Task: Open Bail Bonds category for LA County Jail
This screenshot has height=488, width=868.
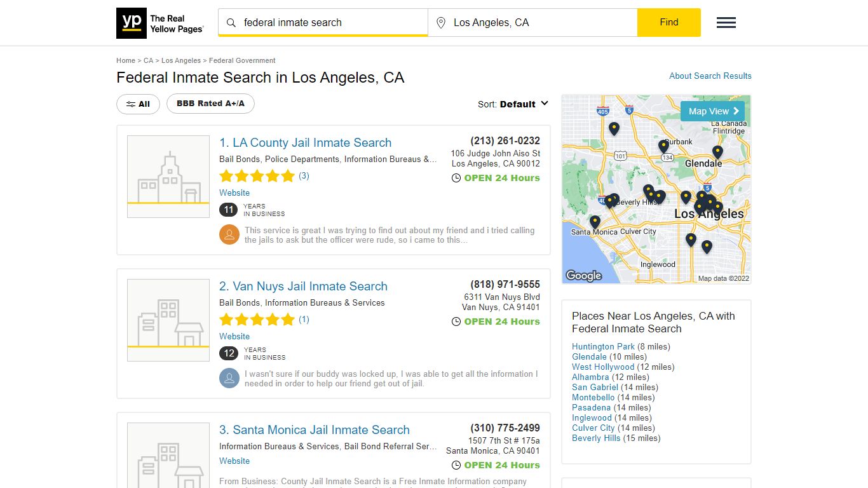Action: [x=240, y=159]
